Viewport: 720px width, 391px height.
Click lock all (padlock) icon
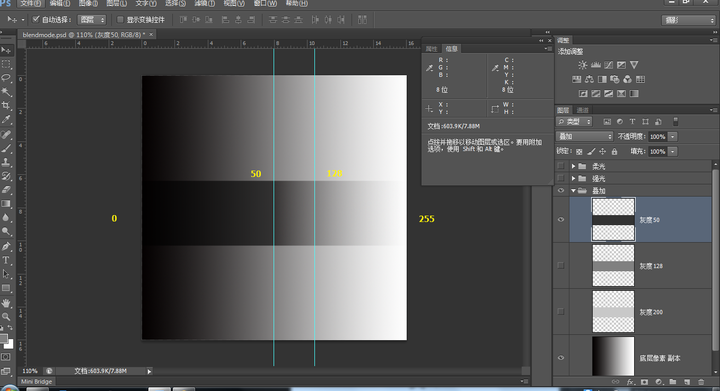point(614,151)
